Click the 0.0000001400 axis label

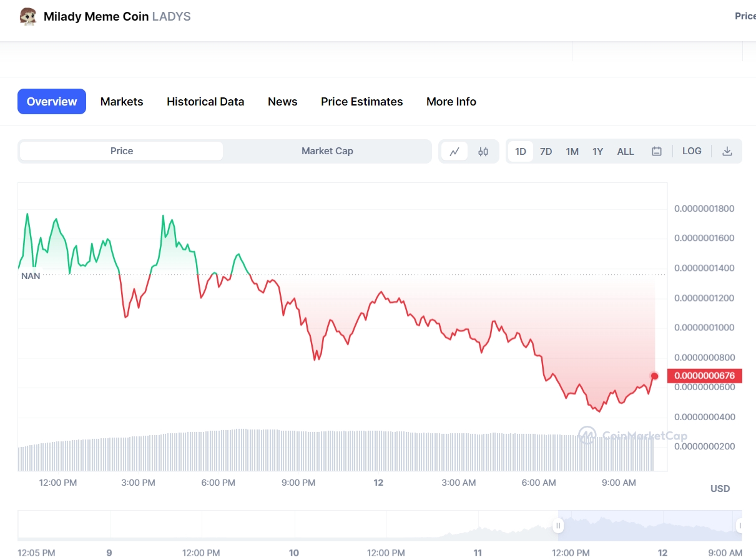coord(704,268)
